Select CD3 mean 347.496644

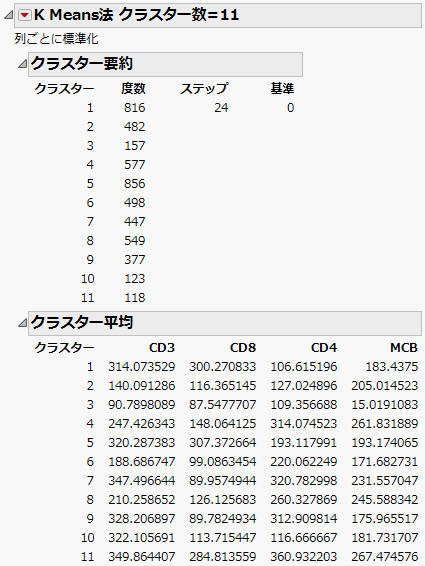pos(142,481)
